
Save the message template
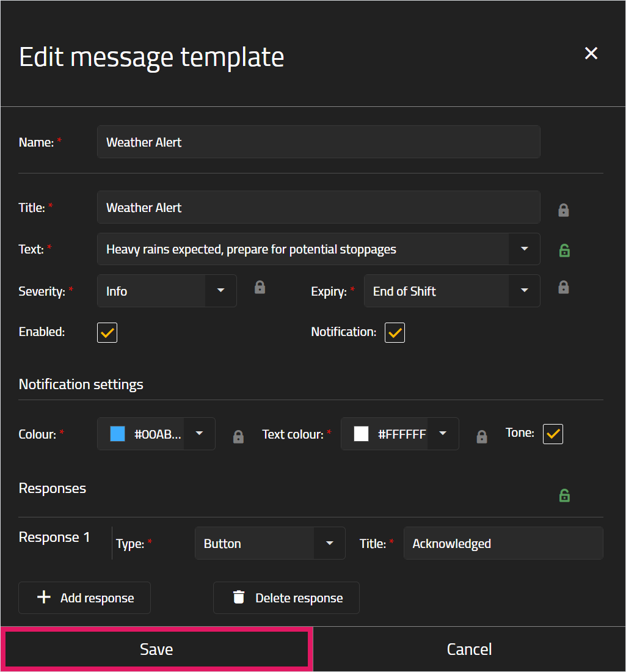pos(156,649)
